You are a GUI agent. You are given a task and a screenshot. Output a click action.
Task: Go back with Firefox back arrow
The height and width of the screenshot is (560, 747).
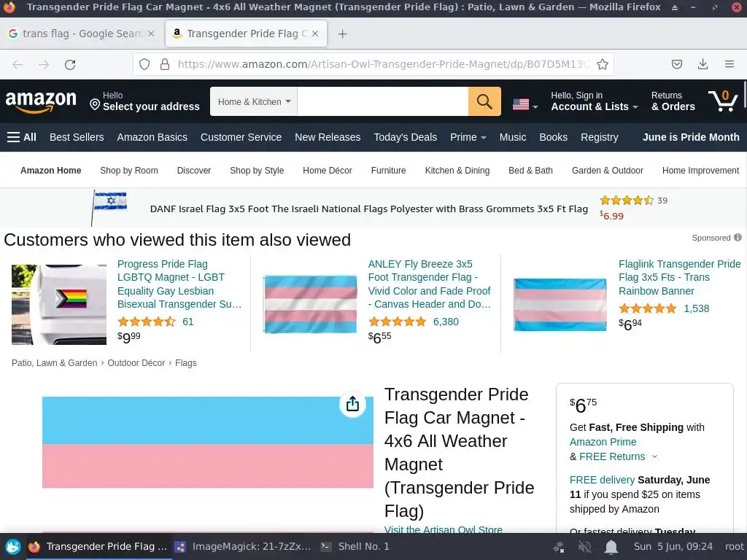(x=18, y=64)
